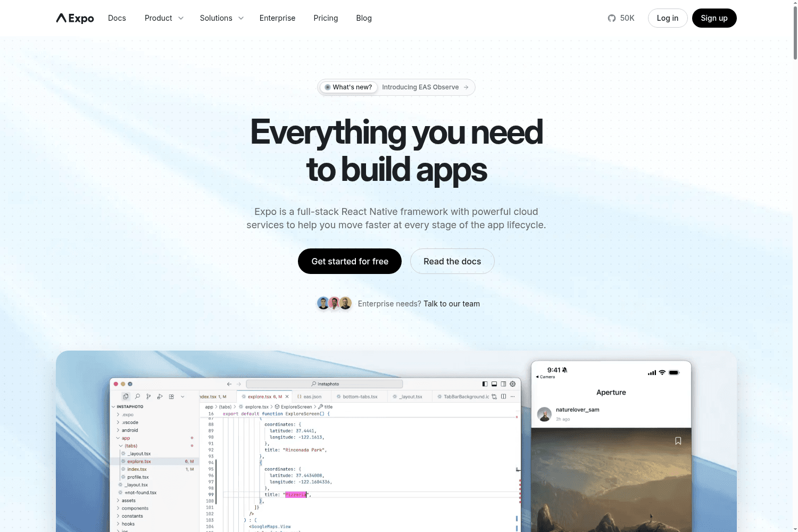Select profile.tsx in the file tree
The width and height of the screenshot is (798, 532).
(154, 477)
